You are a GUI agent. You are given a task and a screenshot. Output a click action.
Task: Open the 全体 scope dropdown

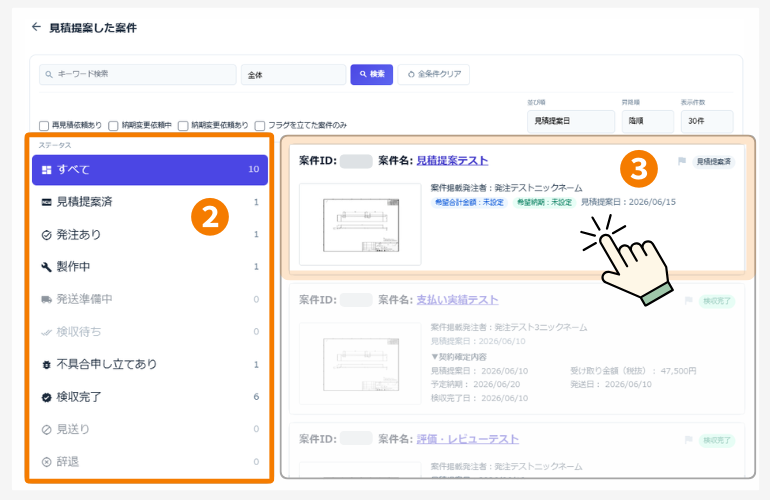click(294, 75)
